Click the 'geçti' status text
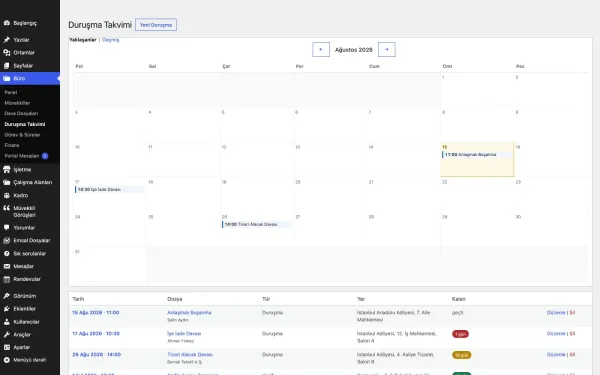The width and height of the screenshot is (600, 375). [x=458, y=313]
